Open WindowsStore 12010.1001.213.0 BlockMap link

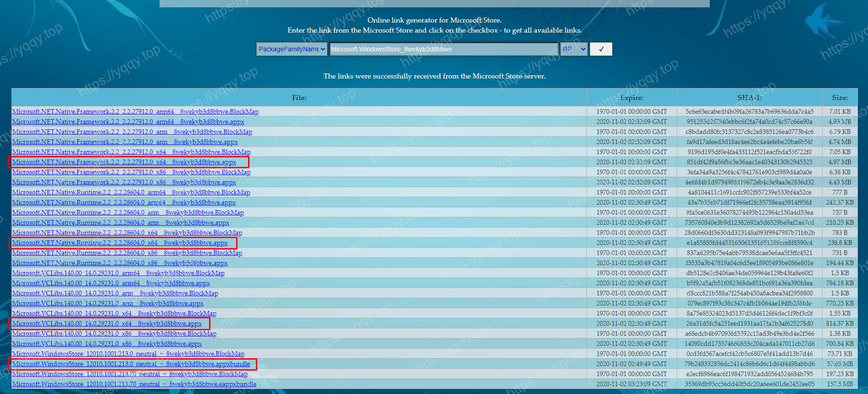(128, 354)
